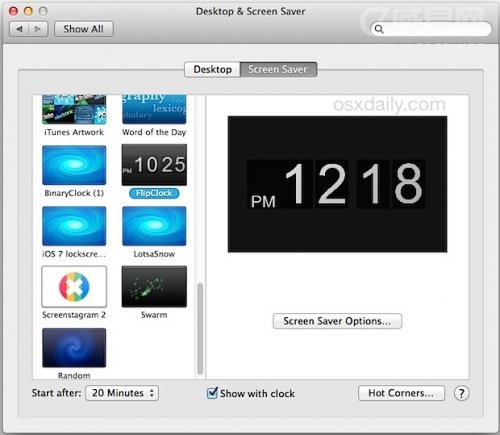
Task: Select the iOS 7 lockscreen saver icon
Action: click(x=74, y=226)
